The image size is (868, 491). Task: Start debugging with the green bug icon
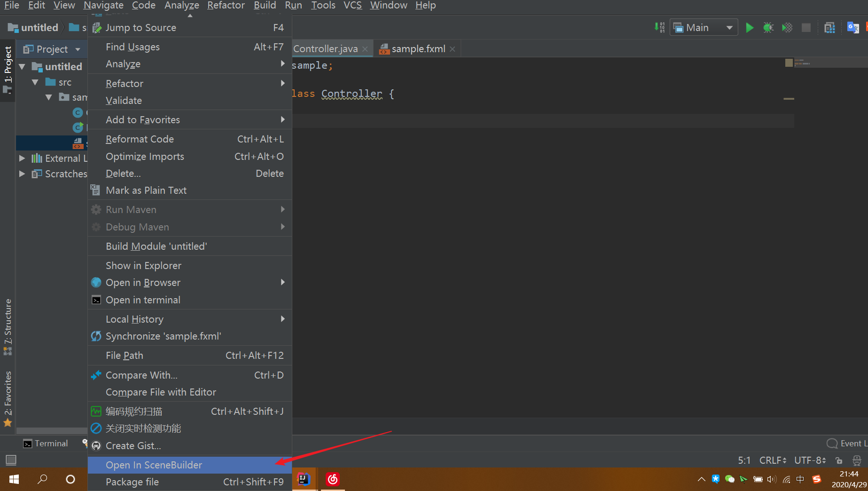(x=768, y=28)
